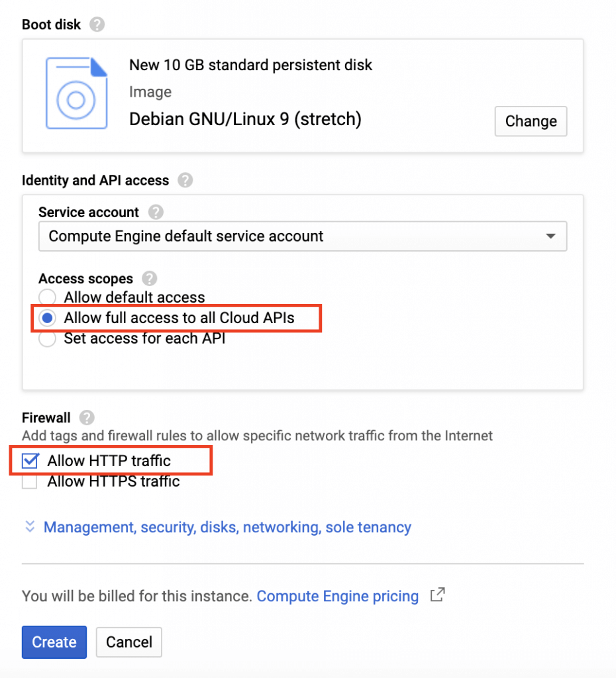The width and height of the screenshot is (616, 678).
Task: Enable the Allow HTTPS traffic checkbox
Action: [29, 481]
